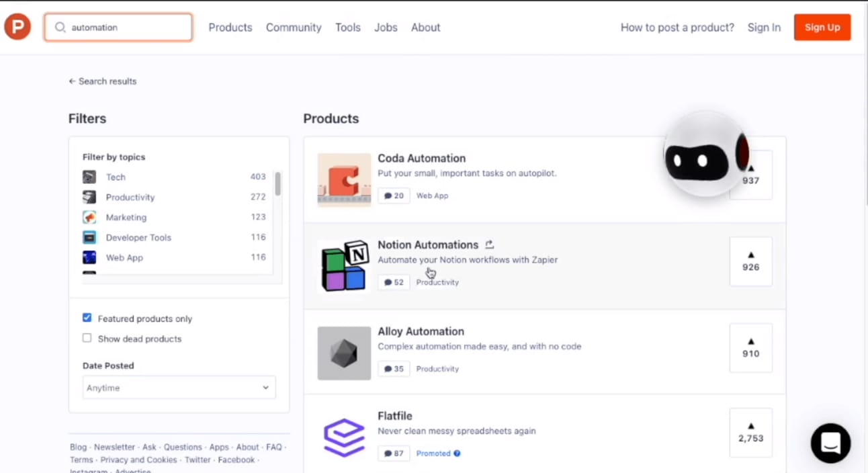Click the Sign Up button

click(822, 28)
